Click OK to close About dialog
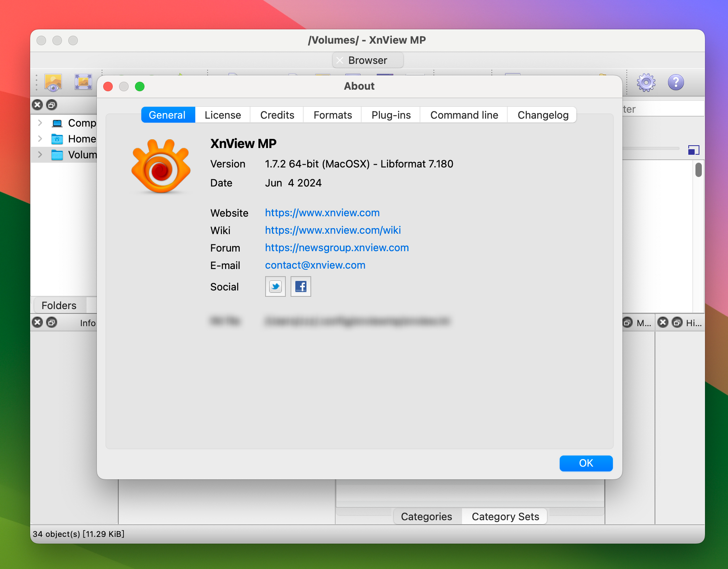728x569 pixels. click(x=586, y=463)
